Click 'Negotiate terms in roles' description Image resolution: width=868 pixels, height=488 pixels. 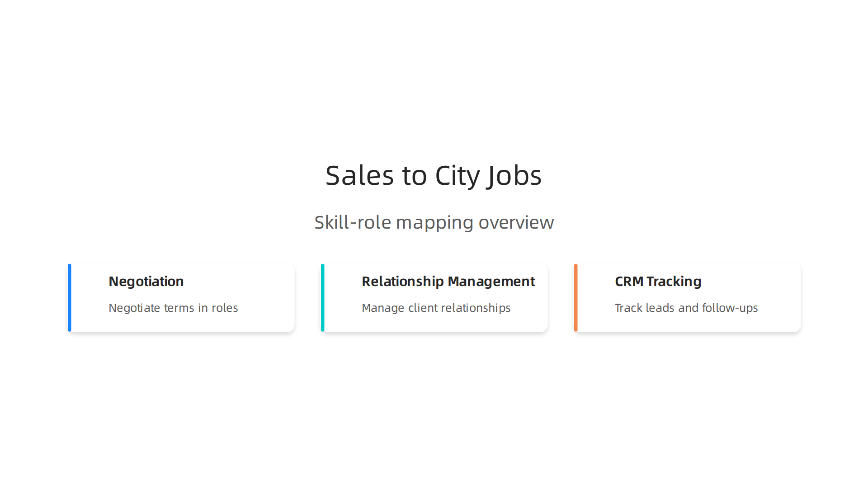pyautogui.click(x=173, y=308)
